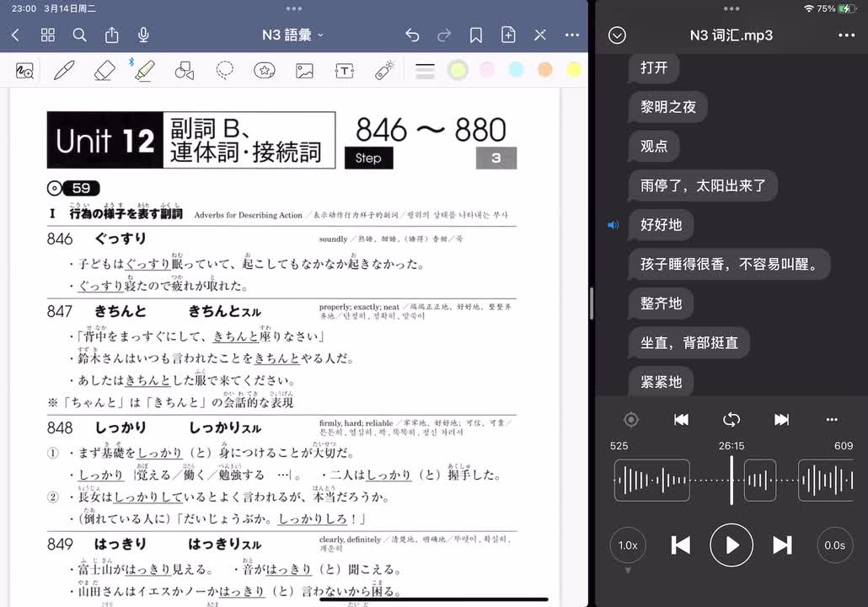Open the stickers/elements tool

[265, 71]
